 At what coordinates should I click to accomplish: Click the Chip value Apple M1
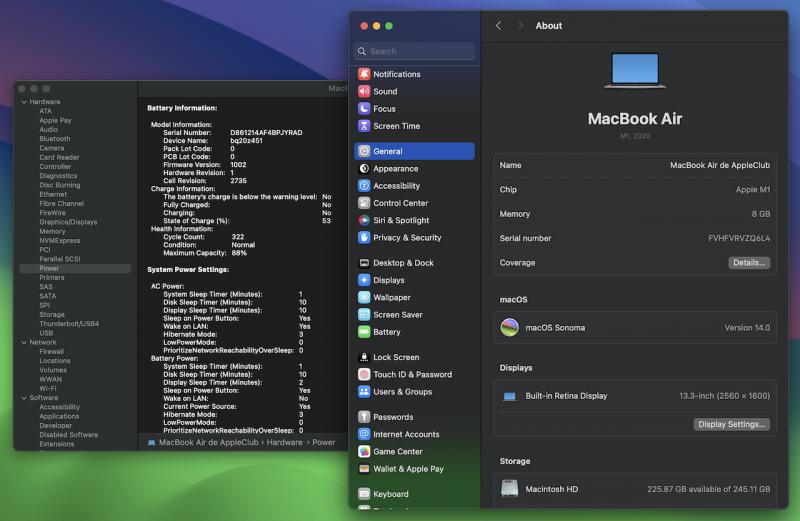pos(753,189)
